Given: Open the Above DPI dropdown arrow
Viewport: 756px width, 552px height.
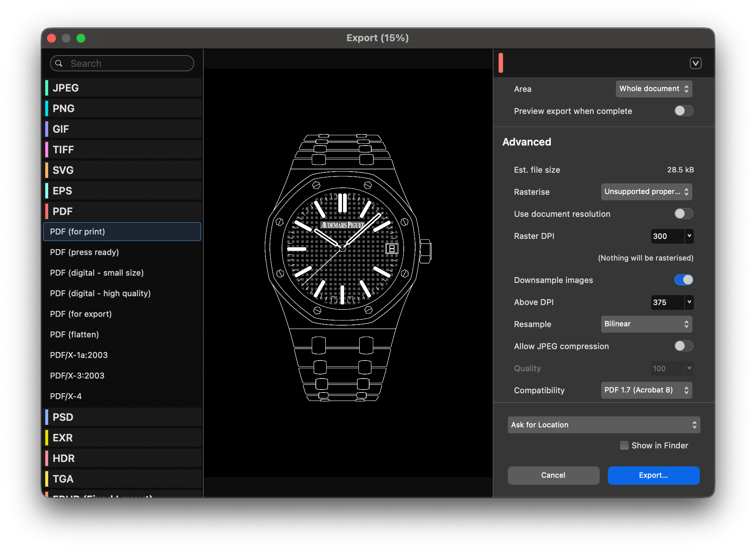Looking at the screenshot, I should point(689,302).
